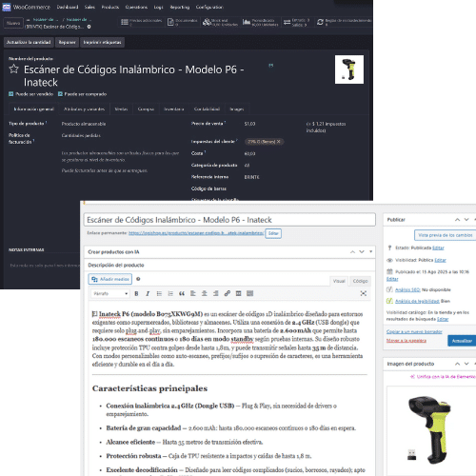Image resolution: width=476 pixels, height=476 pixels.
Task: Click the insert link icon
Action: [x=228, y=293]
